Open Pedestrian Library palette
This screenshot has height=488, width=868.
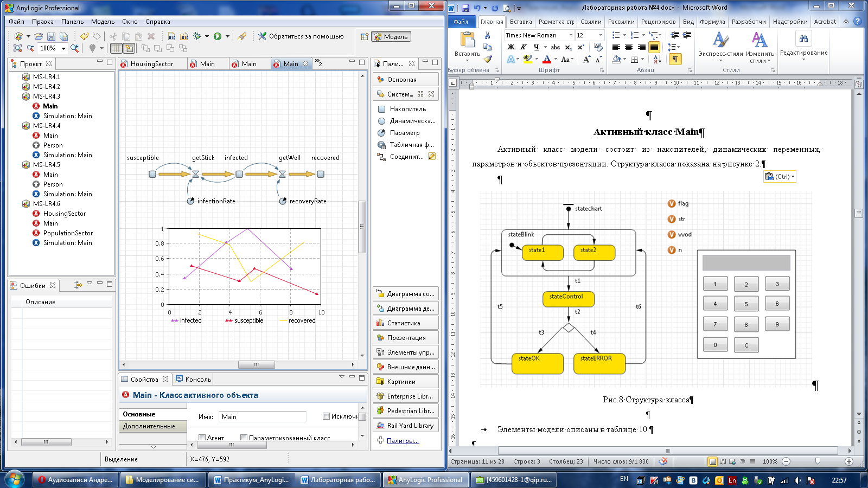(406, 410)
